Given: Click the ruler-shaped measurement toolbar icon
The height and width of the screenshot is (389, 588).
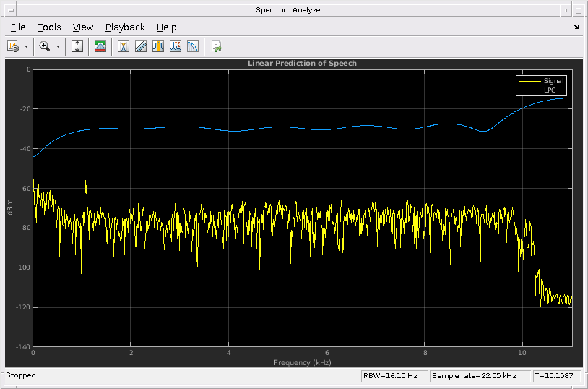Looking at the screenshot, I should click(141, 46).
